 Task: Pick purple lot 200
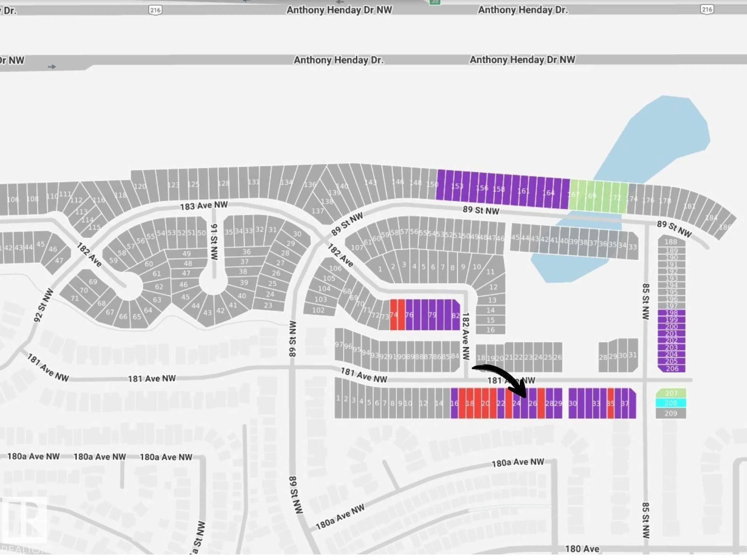coord(671,327)
